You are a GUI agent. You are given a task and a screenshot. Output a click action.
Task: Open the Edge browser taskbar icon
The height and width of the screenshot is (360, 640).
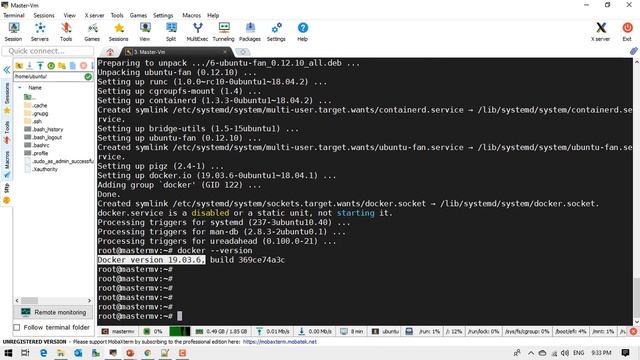[x=43, y=353]
